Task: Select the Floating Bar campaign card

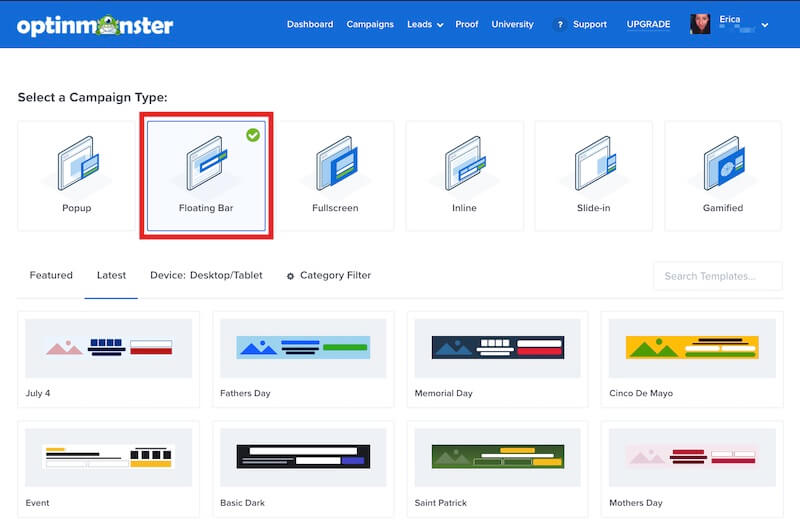Action: coord(206,176)
